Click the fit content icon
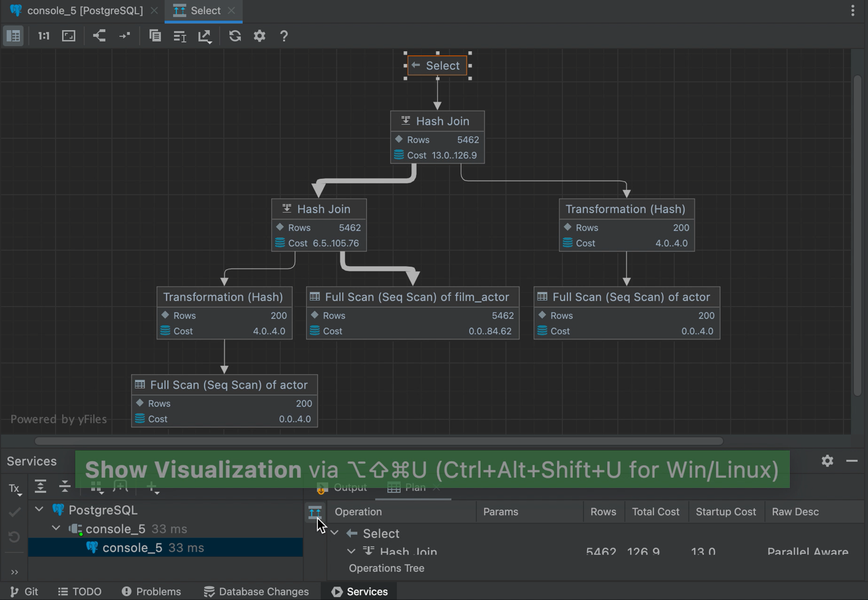868x600 pixels. coord(69,36)
